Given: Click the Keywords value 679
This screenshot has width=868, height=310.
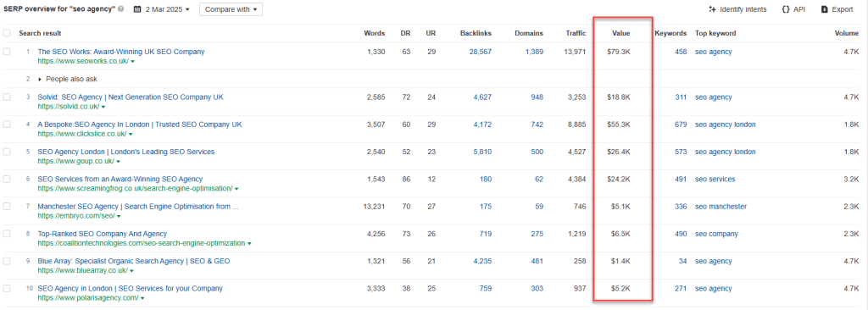Looking at the screenshot, I should [681, 125].
